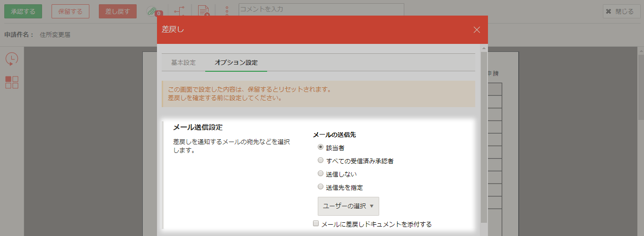Click the thumbnail grid view icon
644x236 pixels.
(x=12, y=82)
